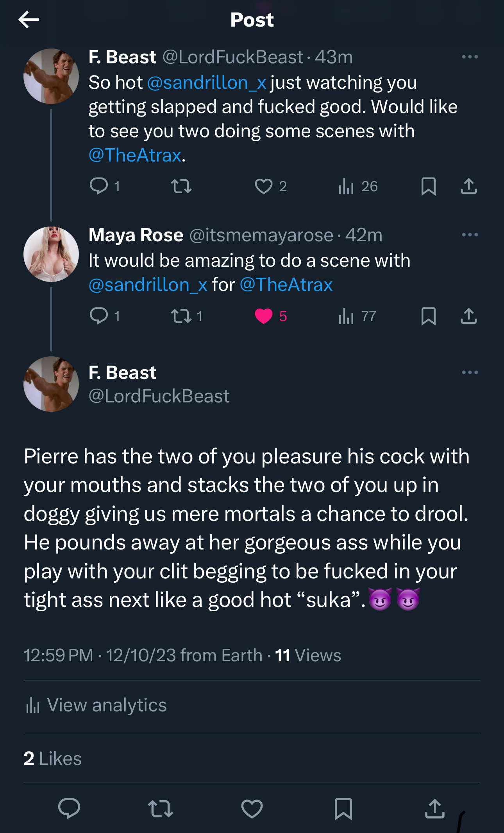Tap the bottom reply bubble icon
The image size is (504, 833).
point(69,808)
